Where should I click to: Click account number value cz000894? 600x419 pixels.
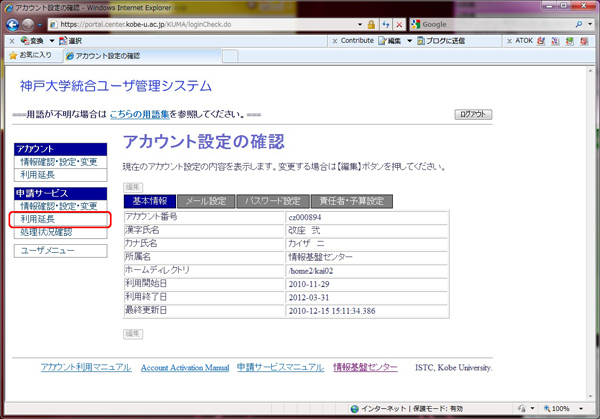[x=305, y=217]
